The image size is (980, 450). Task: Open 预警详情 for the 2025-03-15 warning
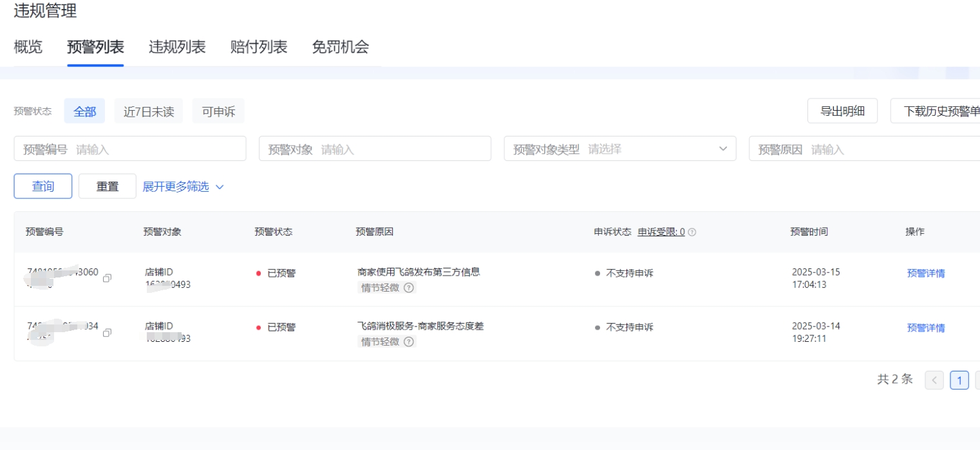pyautogui.click(x=926, y=274)
